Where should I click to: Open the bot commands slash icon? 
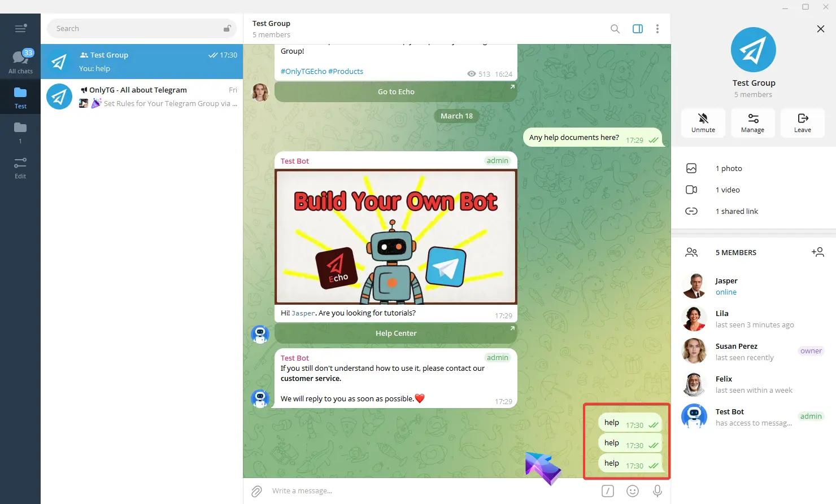pos(607,491)
